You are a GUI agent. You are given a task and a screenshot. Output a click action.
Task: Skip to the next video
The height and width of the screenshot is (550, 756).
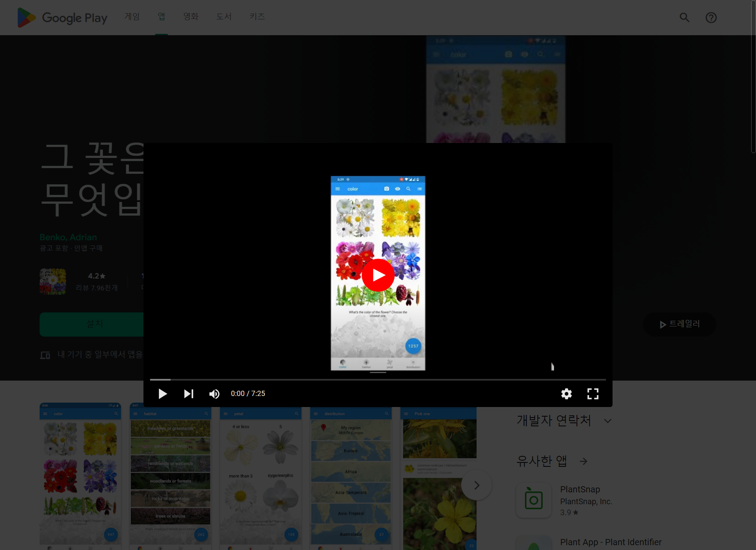click(x=189, y=394)
